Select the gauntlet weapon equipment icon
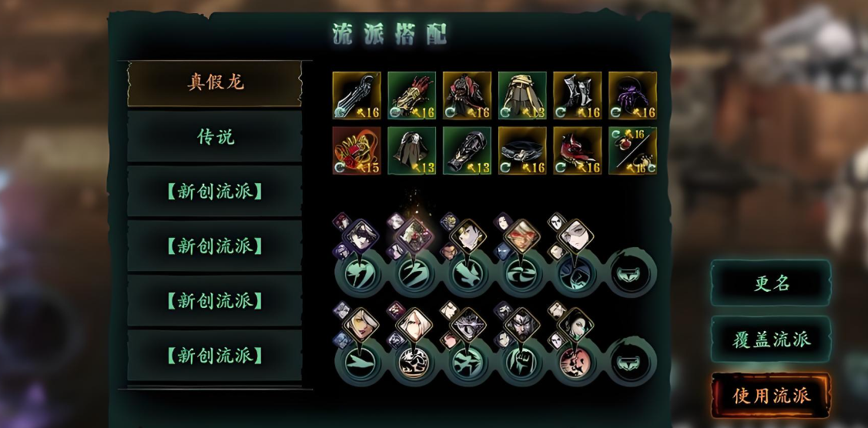 [x=357, y=95]
